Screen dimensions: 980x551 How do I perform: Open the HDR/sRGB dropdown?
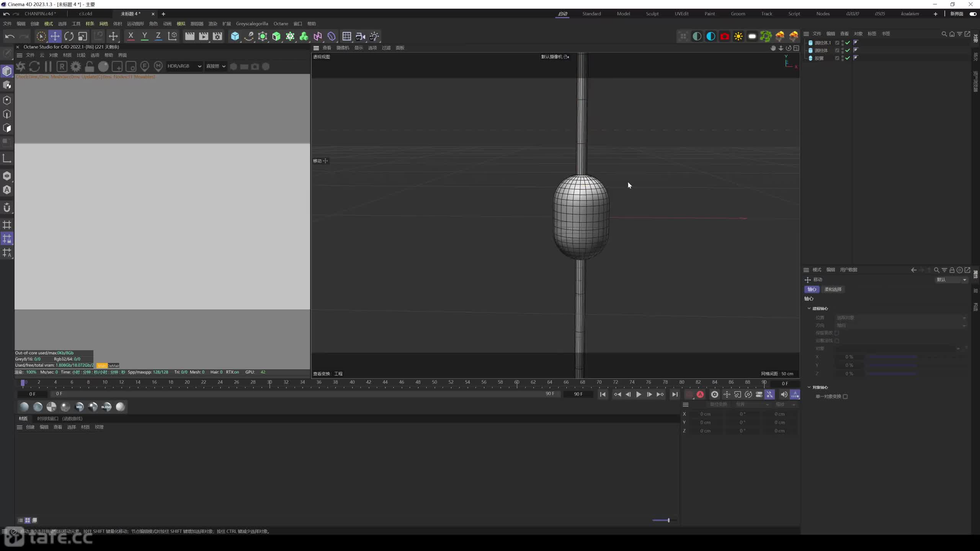184,66
